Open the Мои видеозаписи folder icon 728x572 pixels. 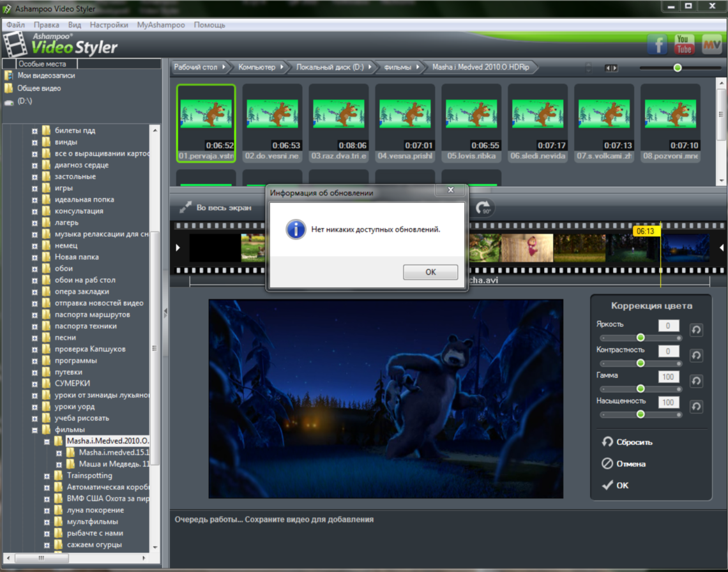9,76
